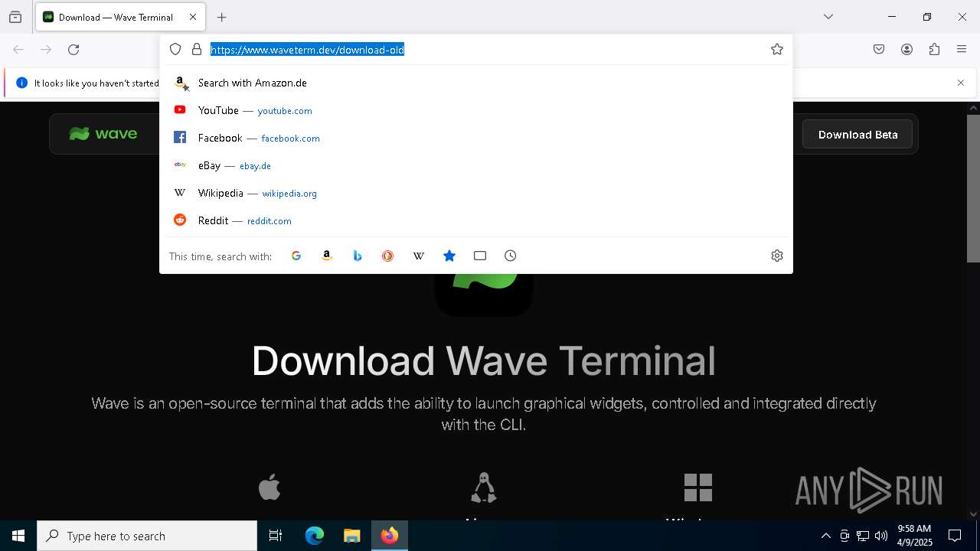The width and height of the screenshot is (980, 551).
Task: Click the wave logo
Action: (x=103, y=134)
